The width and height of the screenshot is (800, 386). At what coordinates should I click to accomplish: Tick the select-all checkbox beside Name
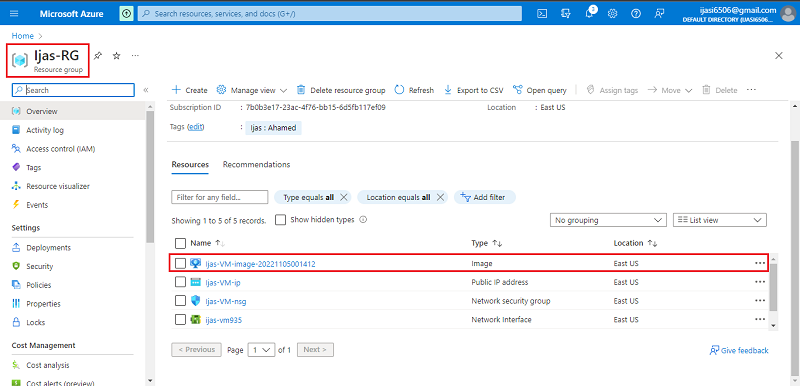[180, 243]
